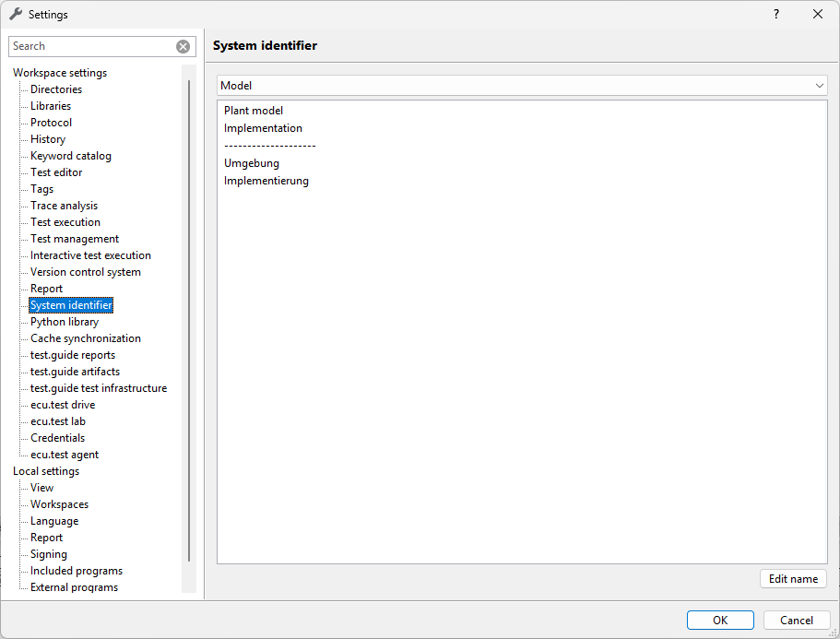Select Language settings entry
This screenshot has height=639, width=840.
click(x=54, y=521)
